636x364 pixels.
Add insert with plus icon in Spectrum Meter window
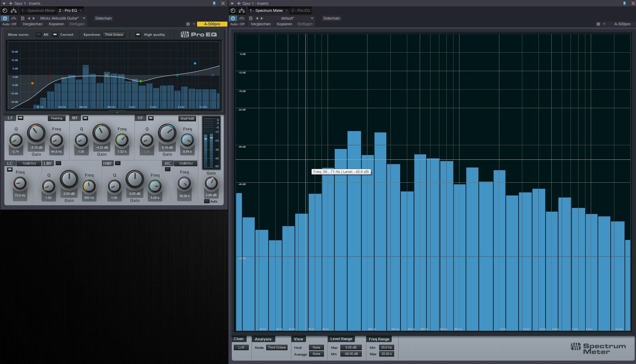coord(239,3)
